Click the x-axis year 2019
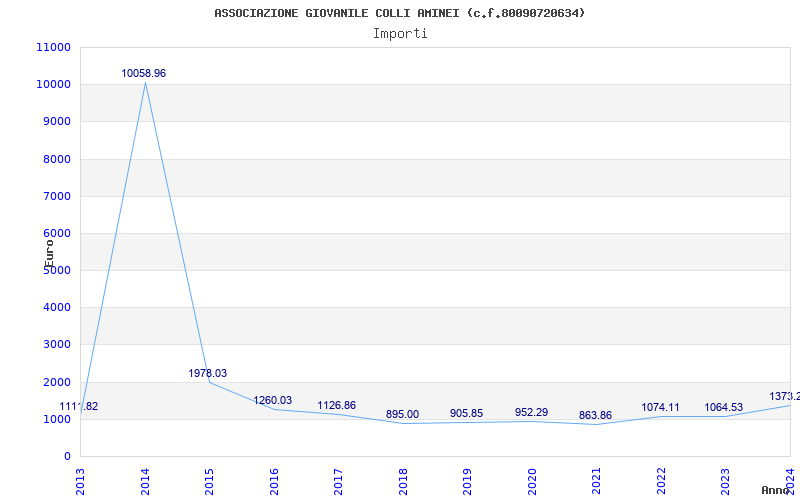 click(x=467, y=481)
